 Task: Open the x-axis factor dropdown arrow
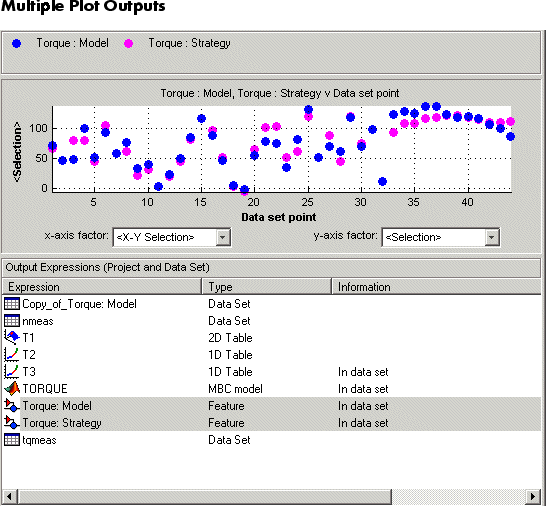click(223, 238)
